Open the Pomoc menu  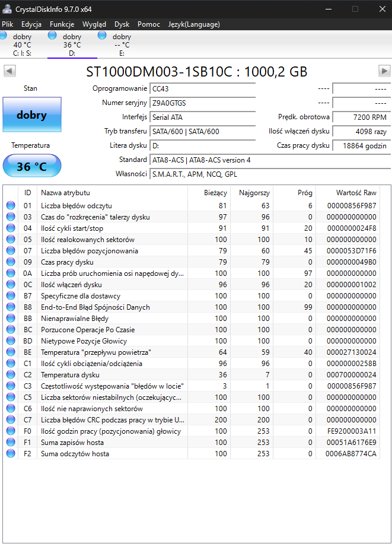(149, 24)
